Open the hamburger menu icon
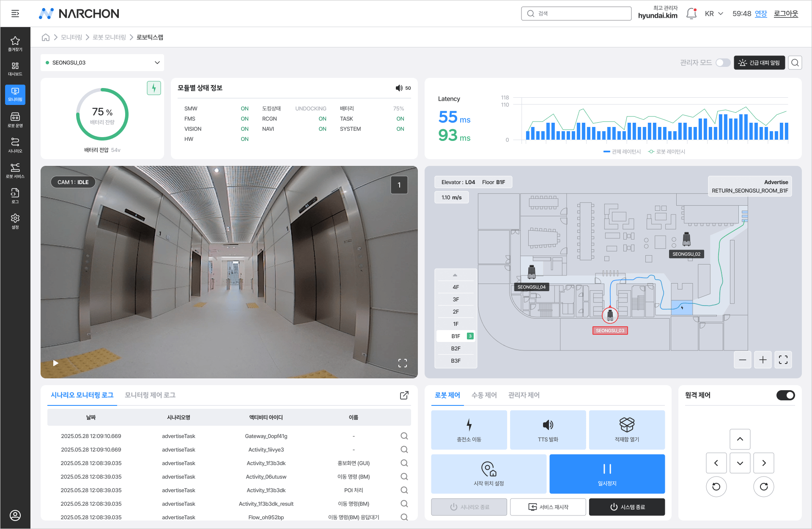This screenshot has width=812, height=529. [15, 14]
